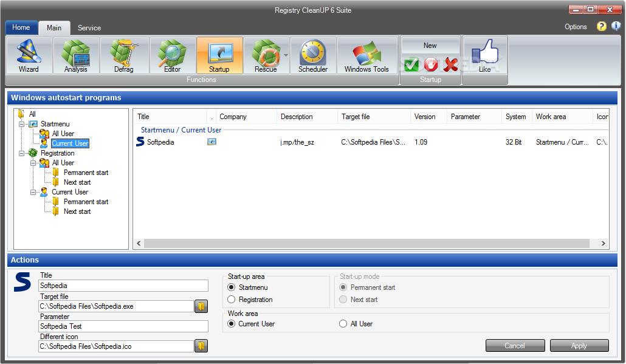Collapse the Startmenu tree node

[x=21, y=124]
